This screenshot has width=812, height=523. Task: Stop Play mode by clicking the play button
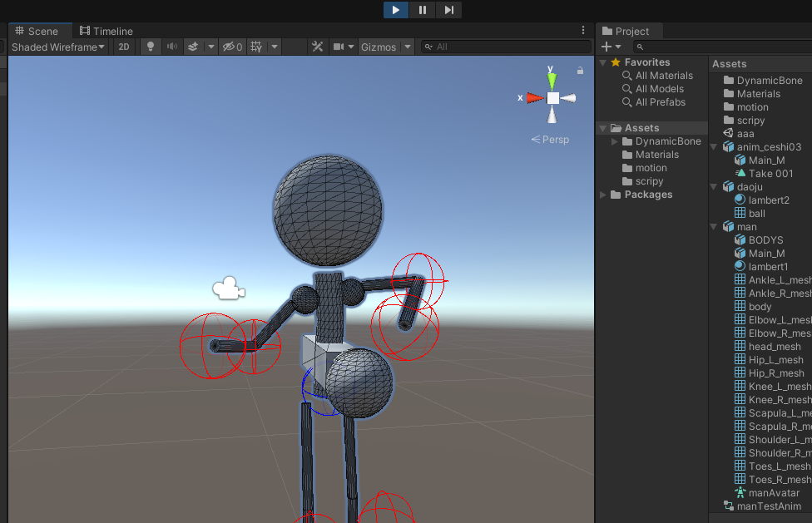(x=395, y=9)
